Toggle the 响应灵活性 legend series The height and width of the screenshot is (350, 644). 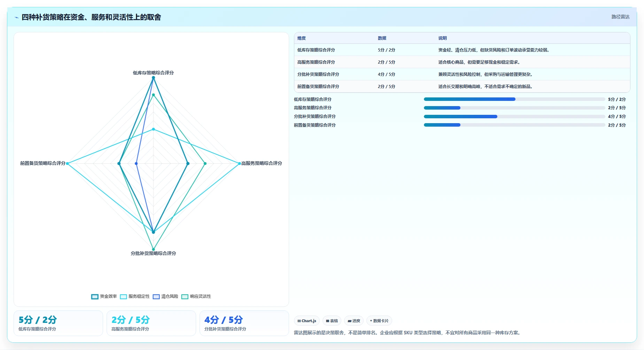click(x=196, y=296)
